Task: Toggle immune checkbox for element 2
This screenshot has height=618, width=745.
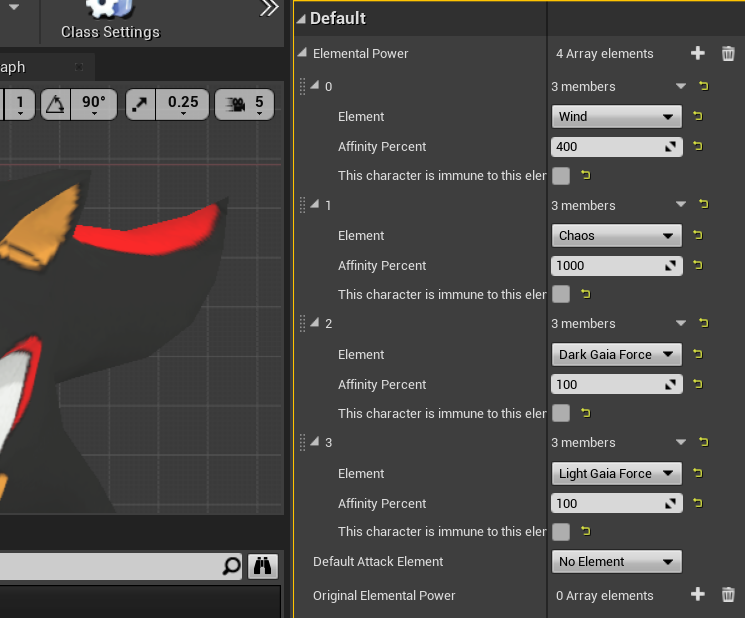Action: (561, 413)
